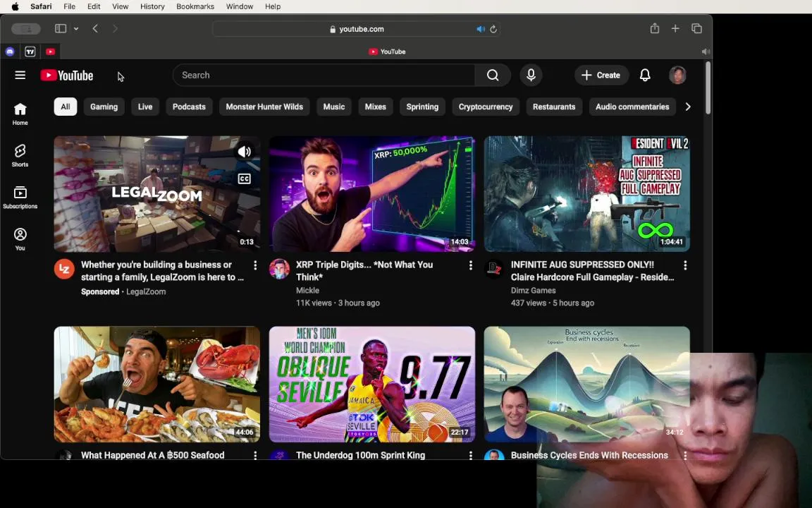Open Subscriptions in the sidebar
Image resolution: width=812 pixels, height=508 pixels.
20,198
